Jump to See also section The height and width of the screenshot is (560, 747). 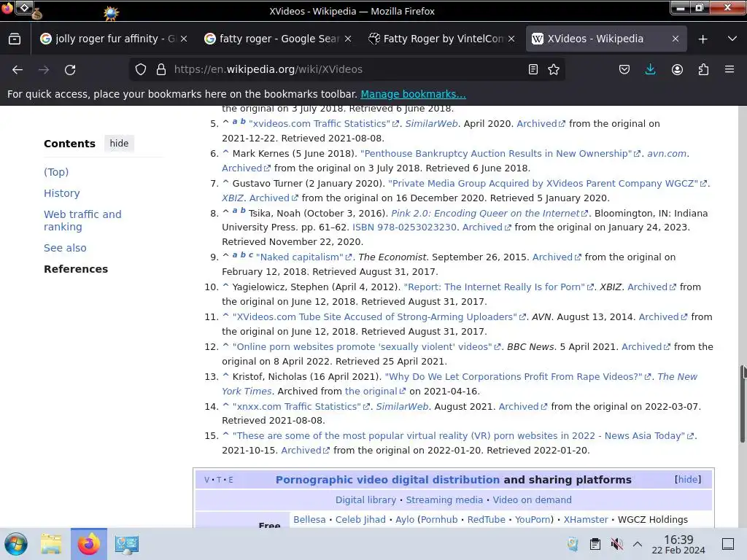point(65,248)
